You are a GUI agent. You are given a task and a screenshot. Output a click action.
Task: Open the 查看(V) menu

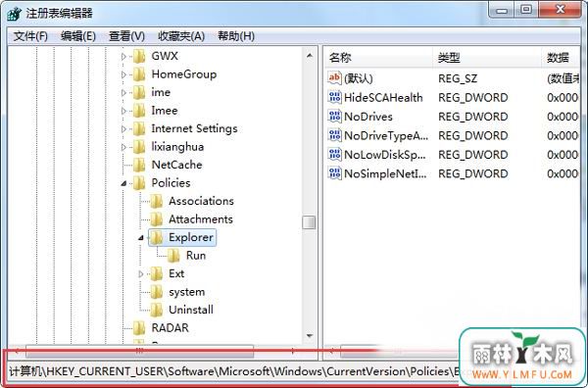tap(126, 36)
